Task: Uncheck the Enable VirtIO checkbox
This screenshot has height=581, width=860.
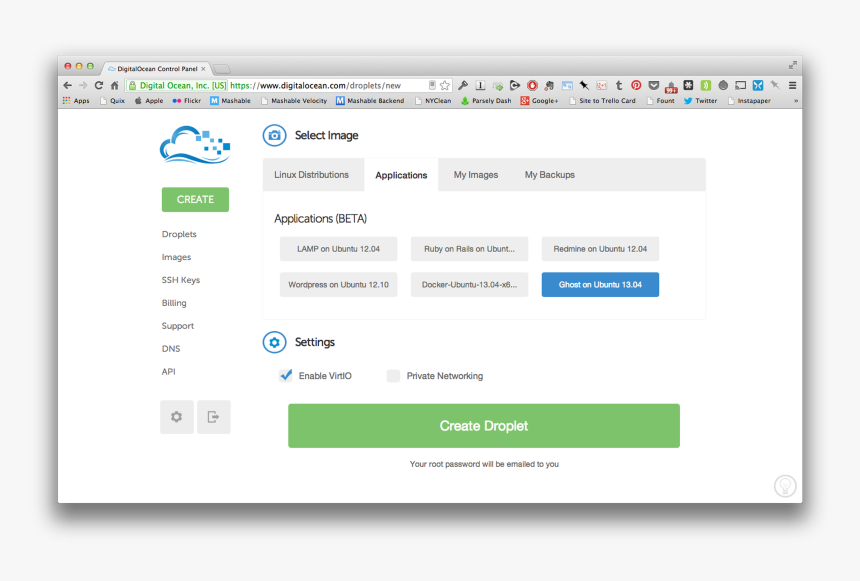Action: tap(285, 375)
